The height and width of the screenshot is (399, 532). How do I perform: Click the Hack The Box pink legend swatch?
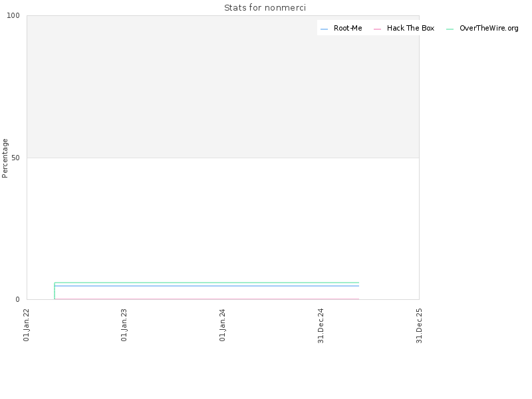[x=377, y=29]
